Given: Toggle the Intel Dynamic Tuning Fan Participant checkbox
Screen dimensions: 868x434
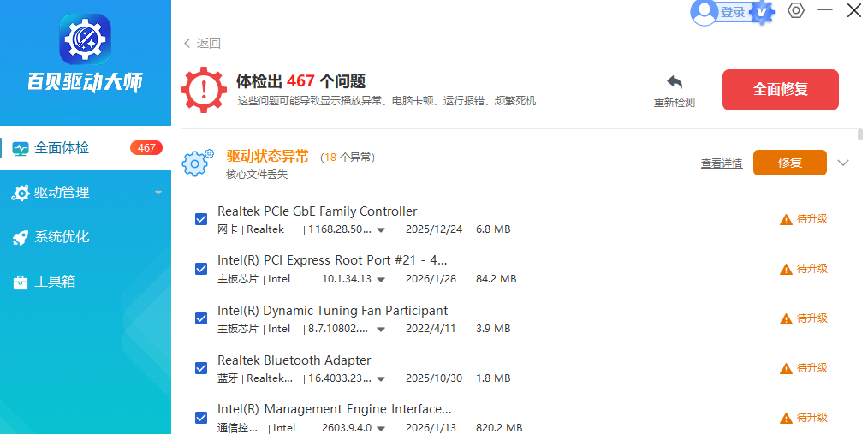Looking at the screenshot, I should [201, 318].
